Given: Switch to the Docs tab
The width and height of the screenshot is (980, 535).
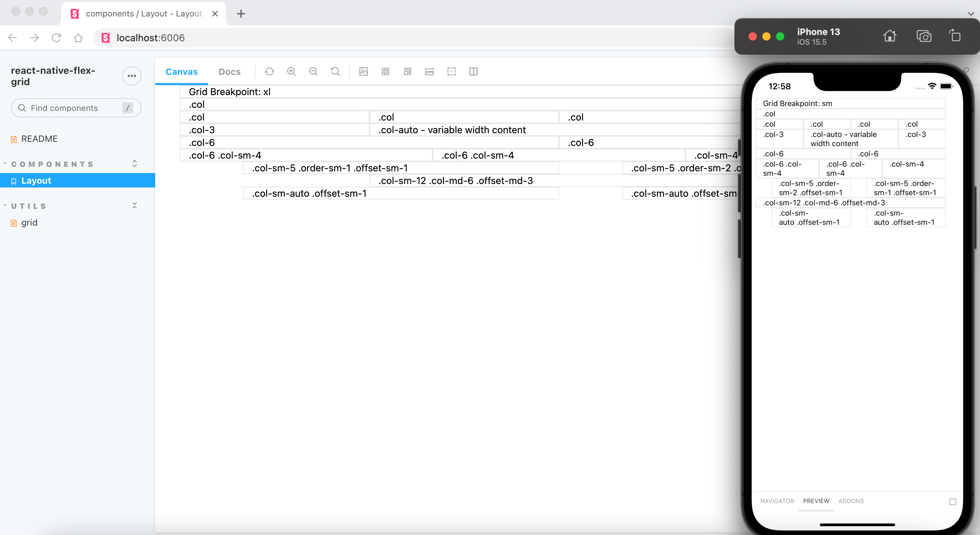Looking at the screenshot, I should pyautogui.click(x=229, y=71).
